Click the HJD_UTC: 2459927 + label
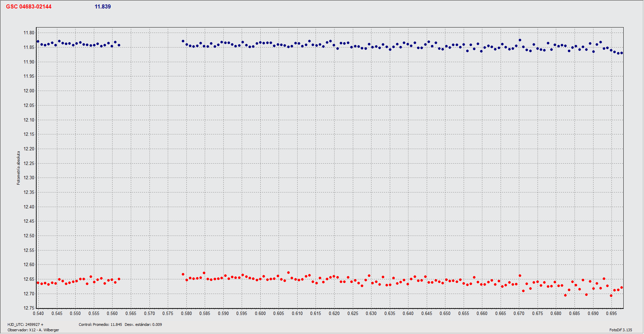The width and height of the screenshot is (644, 334). pos(25,324)
